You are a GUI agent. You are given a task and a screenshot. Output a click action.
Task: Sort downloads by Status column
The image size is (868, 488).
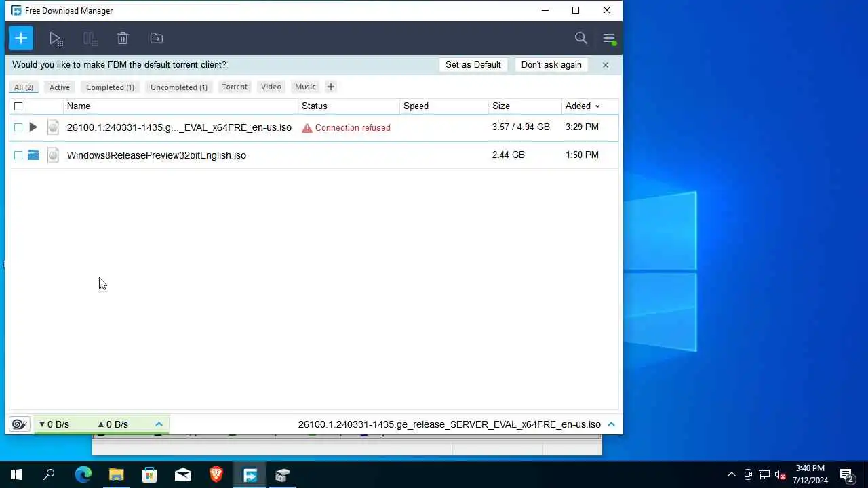point(315,106)
